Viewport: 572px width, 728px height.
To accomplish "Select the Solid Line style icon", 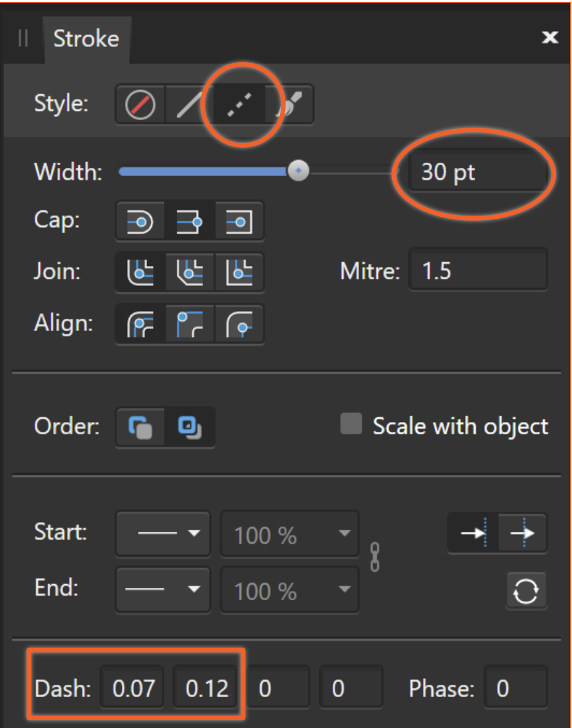I will (190, 105).
